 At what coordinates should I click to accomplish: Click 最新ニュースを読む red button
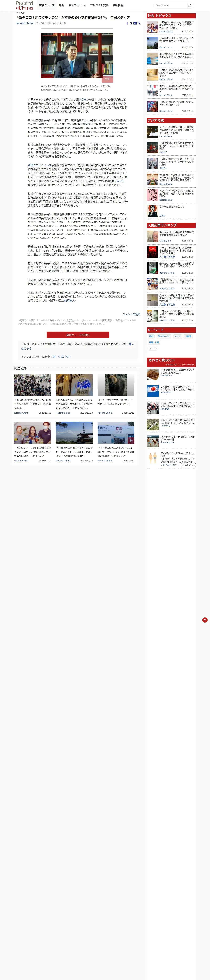pos(78,335)
